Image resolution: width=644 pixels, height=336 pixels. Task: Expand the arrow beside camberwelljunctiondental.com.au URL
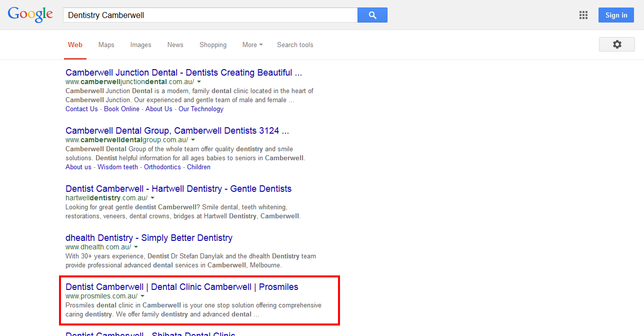pyautogui.click(x=199, y=82)
